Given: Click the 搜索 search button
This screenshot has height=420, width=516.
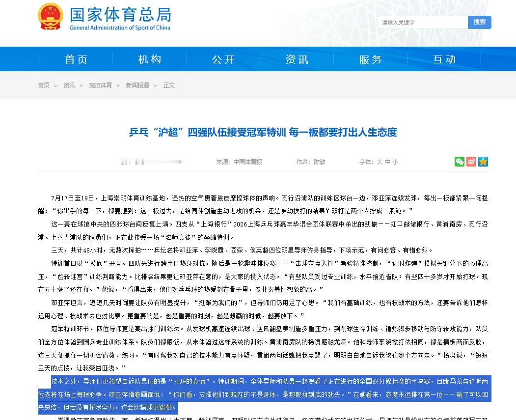Looking at the screenshot, I should tap(480, 22).
